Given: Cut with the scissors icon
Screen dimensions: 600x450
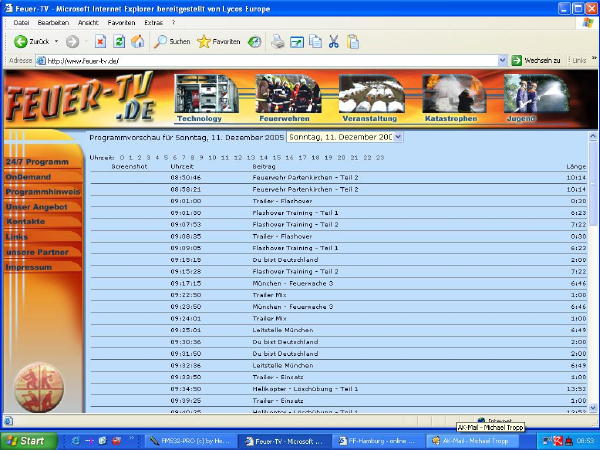Looking at the screenshot, I should 334,41.
